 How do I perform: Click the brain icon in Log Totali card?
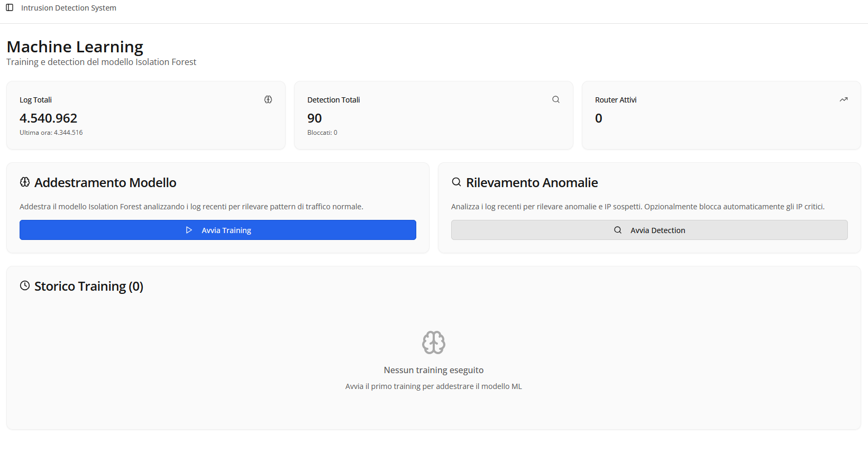pyautogui.click(x=268, y=99)
